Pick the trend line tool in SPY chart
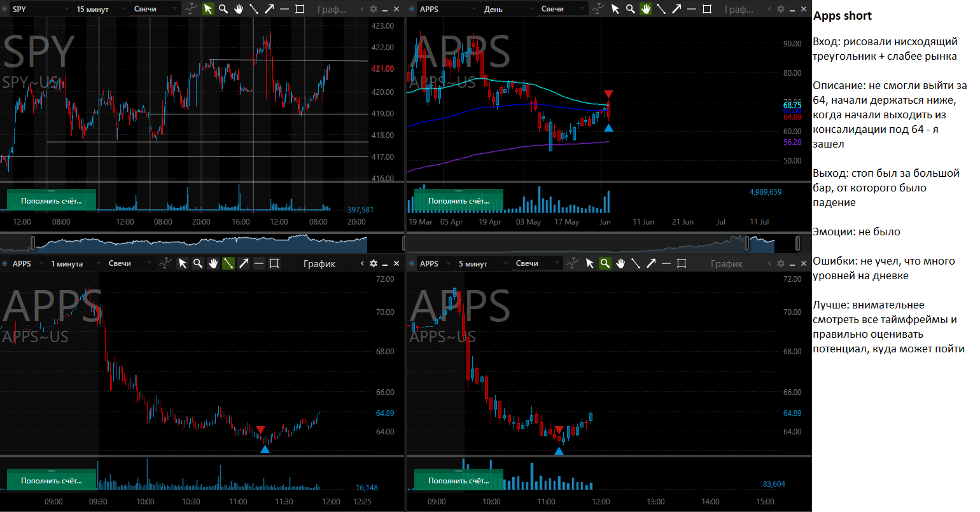Image resolution: width=980 pixels, height=512 pixels. (254, 9)
